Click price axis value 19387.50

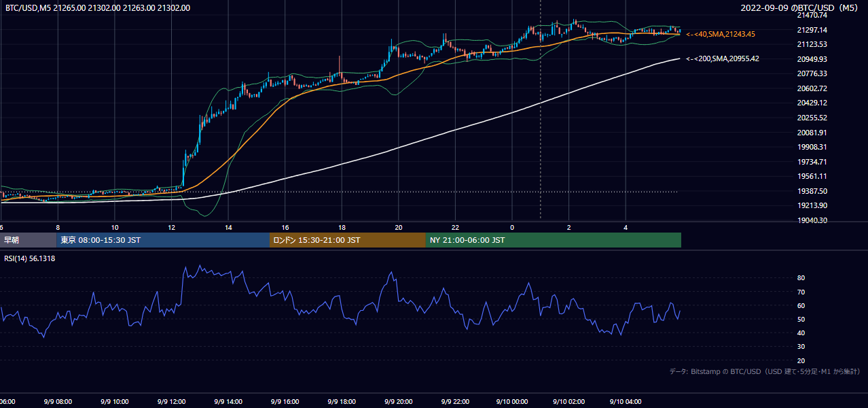tap(812, 191)
